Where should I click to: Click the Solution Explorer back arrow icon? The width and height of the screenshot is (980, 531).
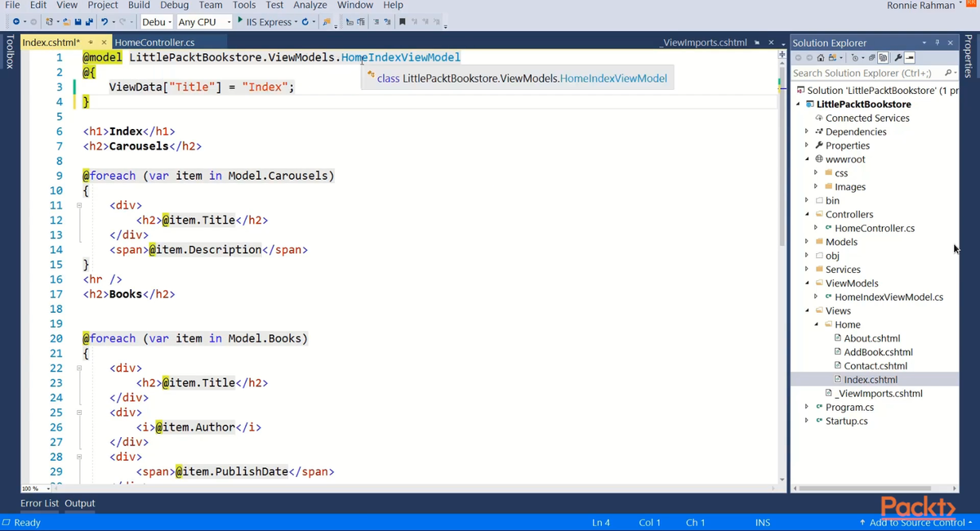(799, 58)
